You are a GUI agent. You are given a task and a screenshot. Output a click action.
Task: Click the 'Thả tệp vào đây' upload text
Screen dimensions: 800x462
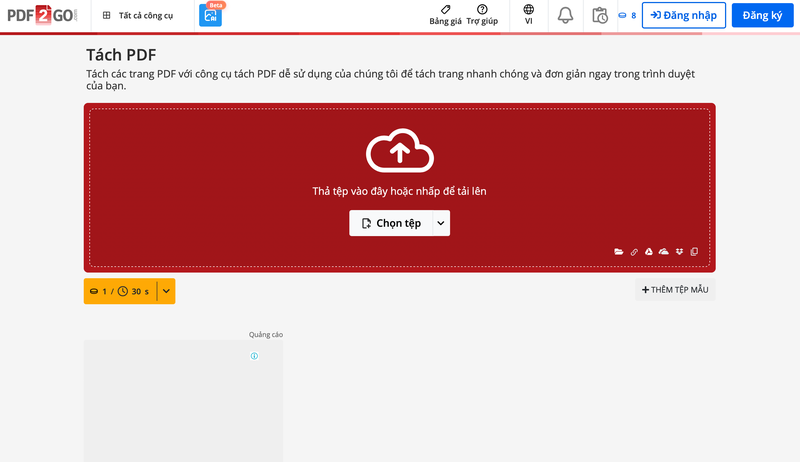point(399,191)
